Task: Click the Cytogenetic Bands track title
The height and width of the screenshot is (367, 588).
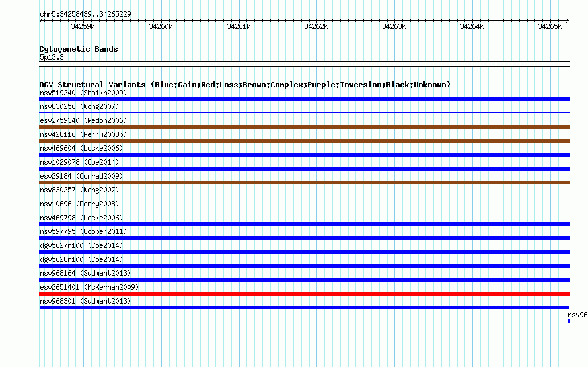Action: coord(79,49)
